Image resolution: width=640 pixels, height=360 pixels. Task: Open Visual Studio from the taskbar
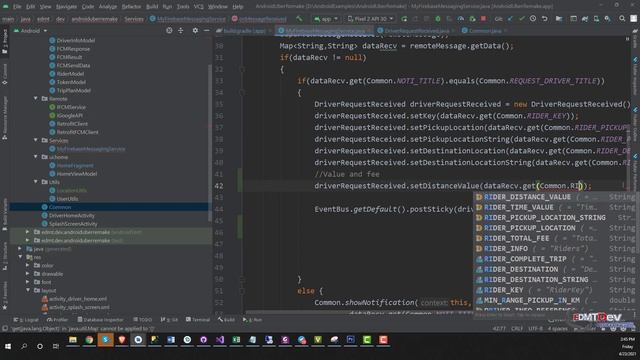[x=220, y=340]
